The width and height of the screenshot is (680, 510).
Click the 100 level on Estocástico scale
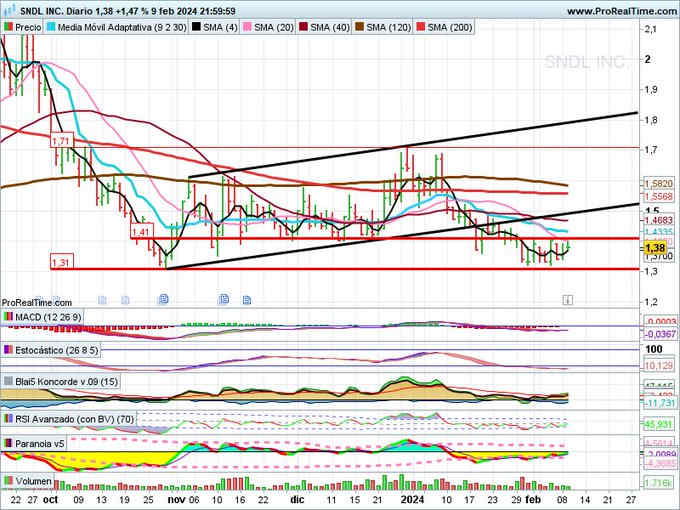(x=654, y=349)
